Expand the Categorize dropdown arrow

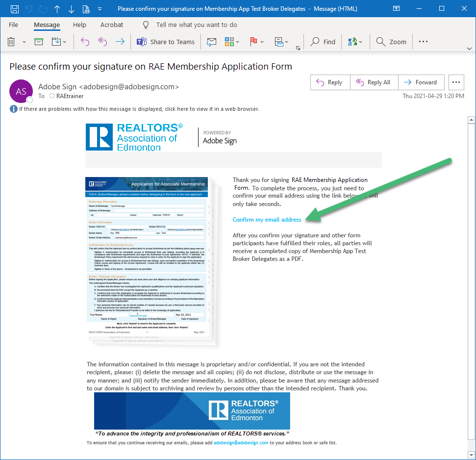(238, 42)
